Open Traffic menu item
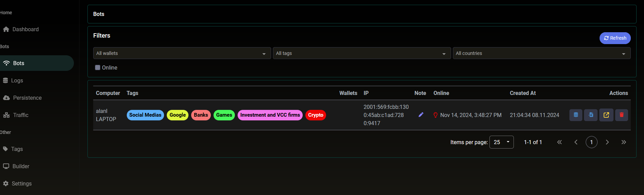Viewport: 644px width, 195px height. click(37, 115)
